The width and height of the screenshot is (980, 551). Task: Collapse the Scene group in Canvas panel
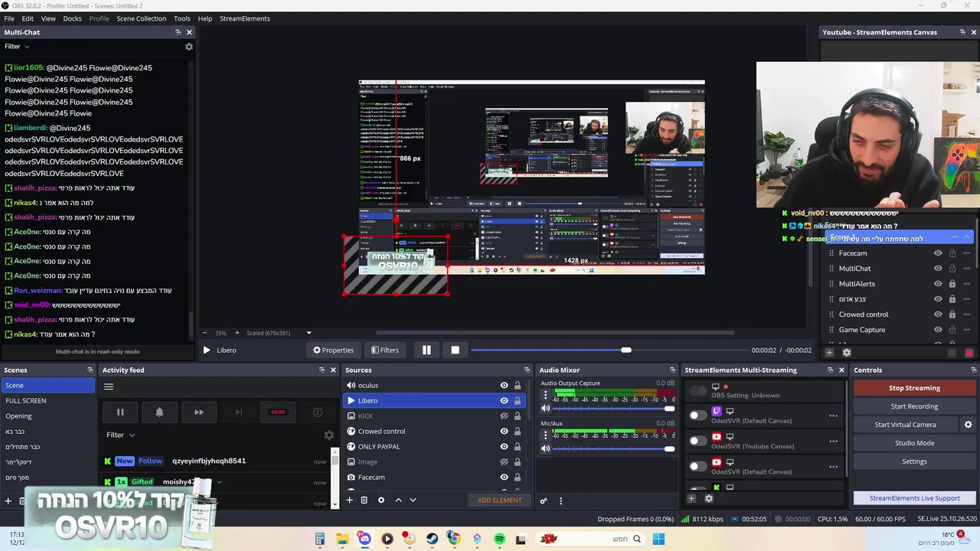966,238
